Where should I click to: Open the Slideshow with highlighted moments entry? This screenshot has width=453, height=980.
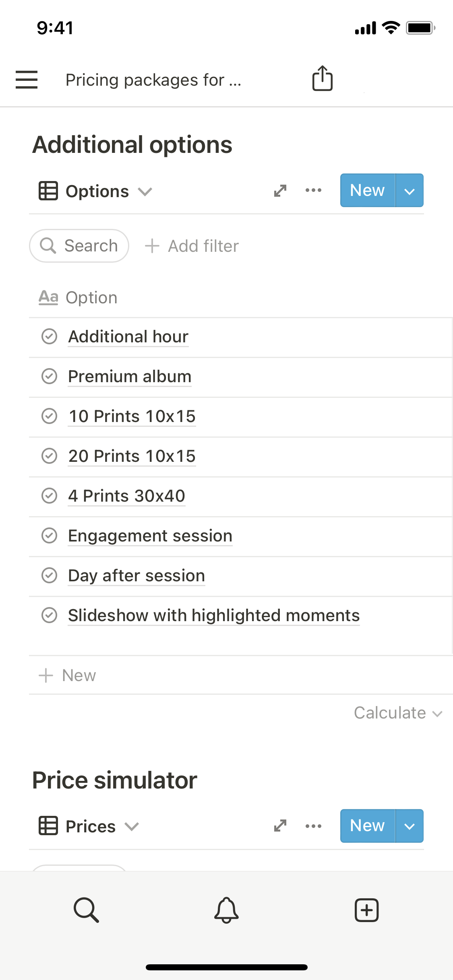[x=213, y=616]
